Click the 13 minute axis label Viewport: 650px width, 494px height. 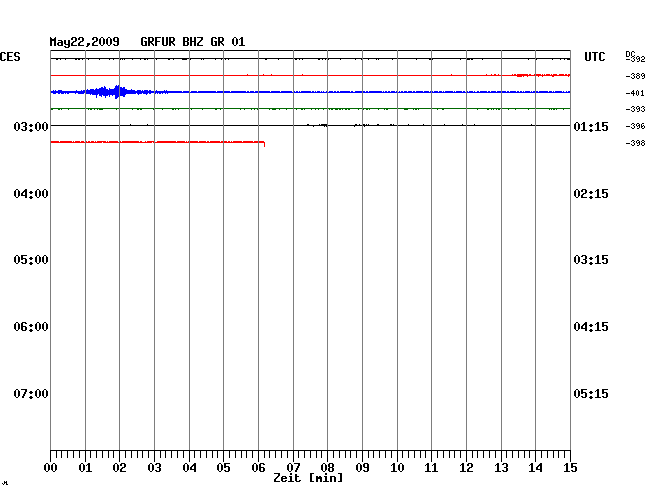coord(501,468)
